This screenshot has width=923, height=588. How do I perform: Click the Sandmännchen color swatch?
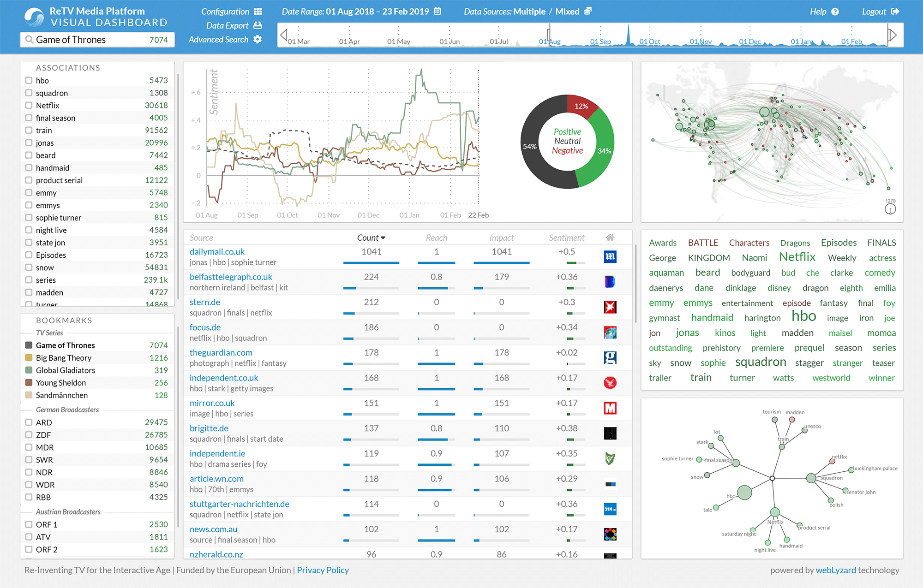[x=29, y=395]
